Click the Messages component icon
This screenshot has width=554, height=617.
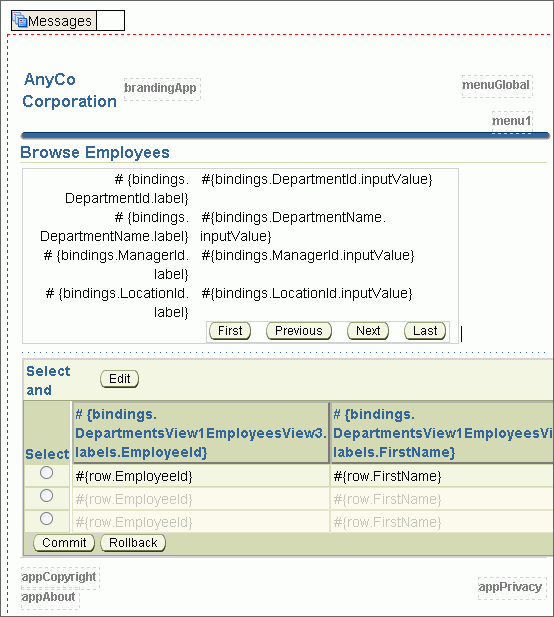20,20
